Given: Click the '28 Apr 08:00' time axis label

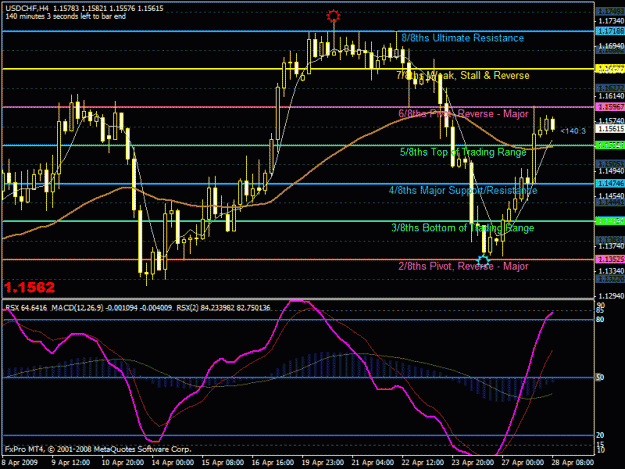Looking at the screenshot, I should 572,463.
